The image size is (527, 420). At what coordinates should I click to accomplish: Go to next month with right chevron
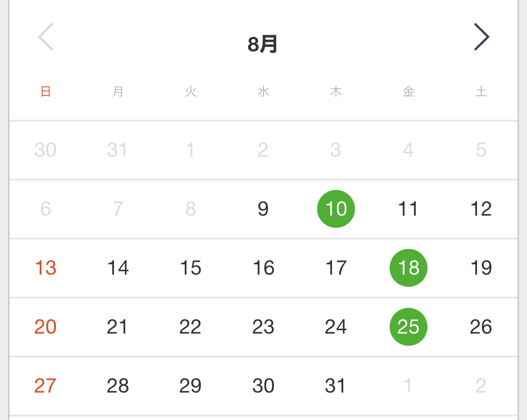(482, 37)
